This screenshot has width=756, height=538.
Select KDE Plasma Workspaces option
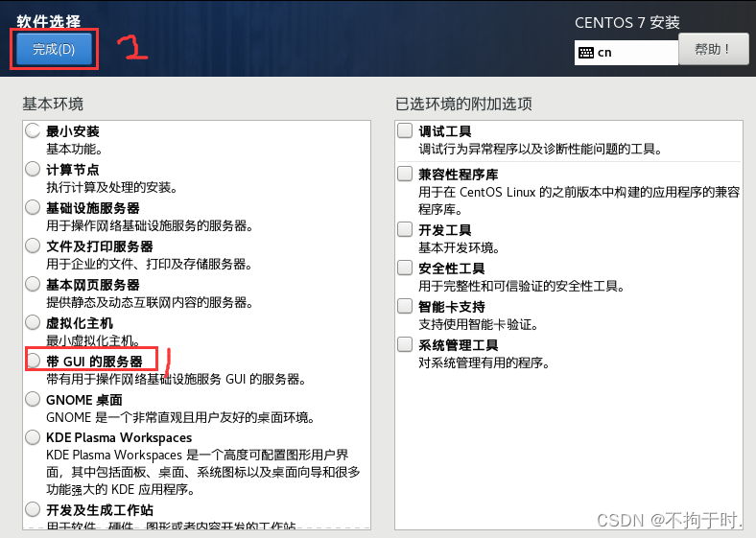(x=33, y=437)
